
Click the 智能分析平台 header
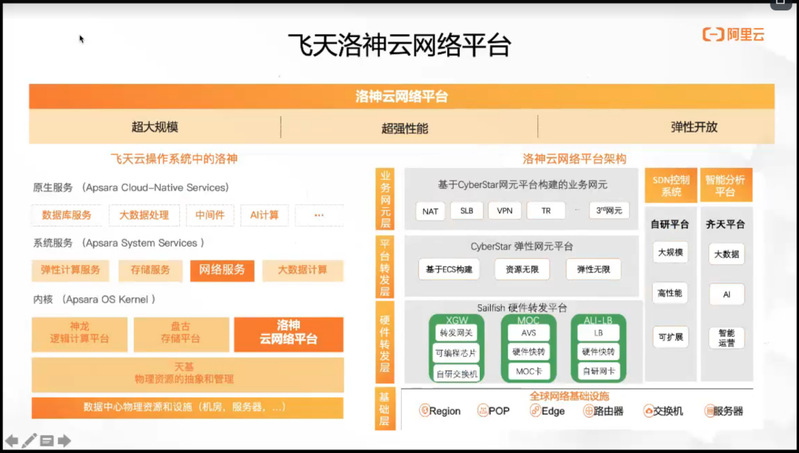(726, 185)
